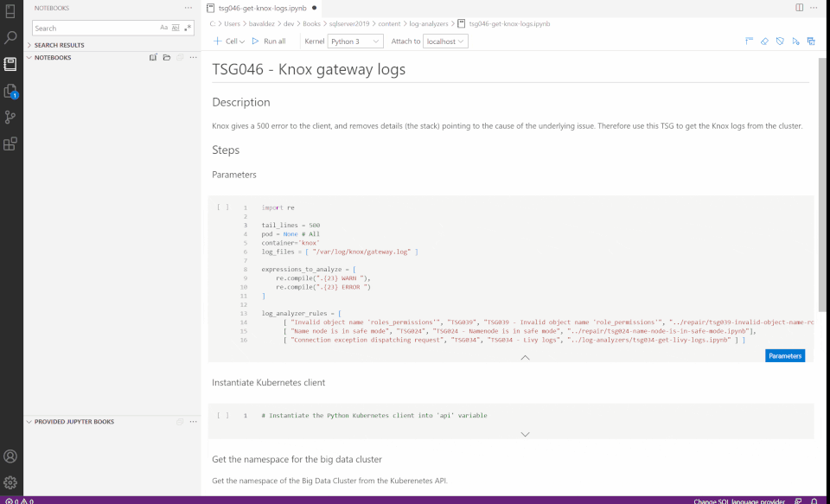Collapse the Parameters code cell with its chevron
Screen dimensions: 830x504
click(x=525, y=357)
